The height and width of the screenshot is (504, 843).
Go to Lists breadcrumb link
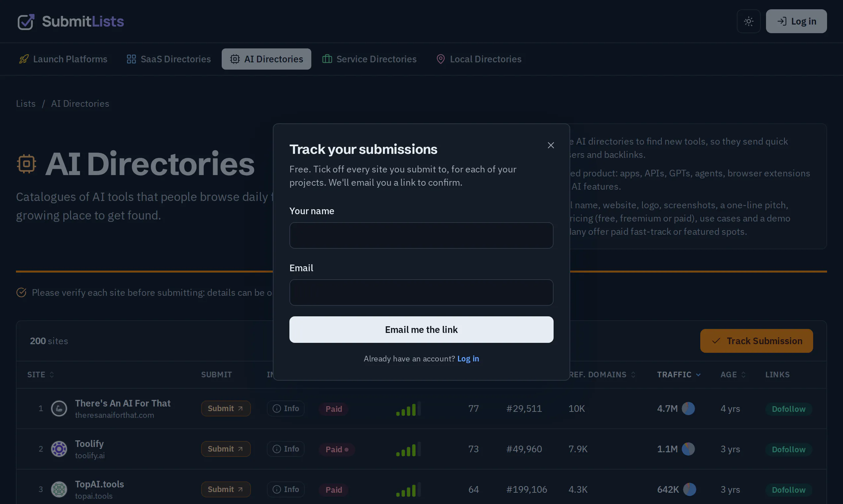(26, 103)
